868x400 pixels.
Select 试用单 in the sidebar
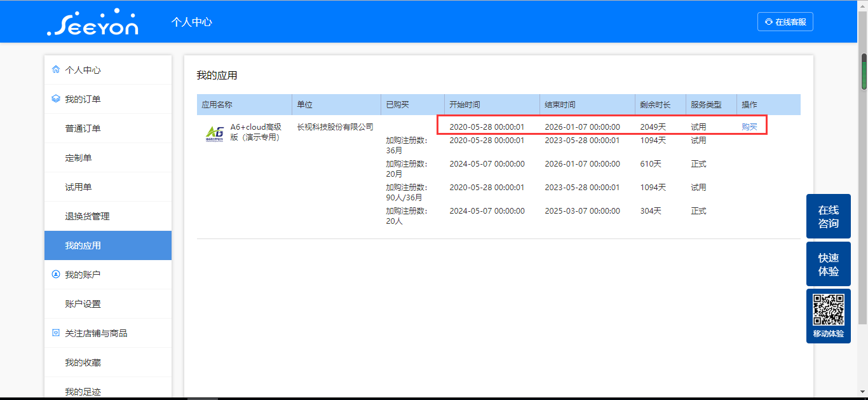(108, 187)
